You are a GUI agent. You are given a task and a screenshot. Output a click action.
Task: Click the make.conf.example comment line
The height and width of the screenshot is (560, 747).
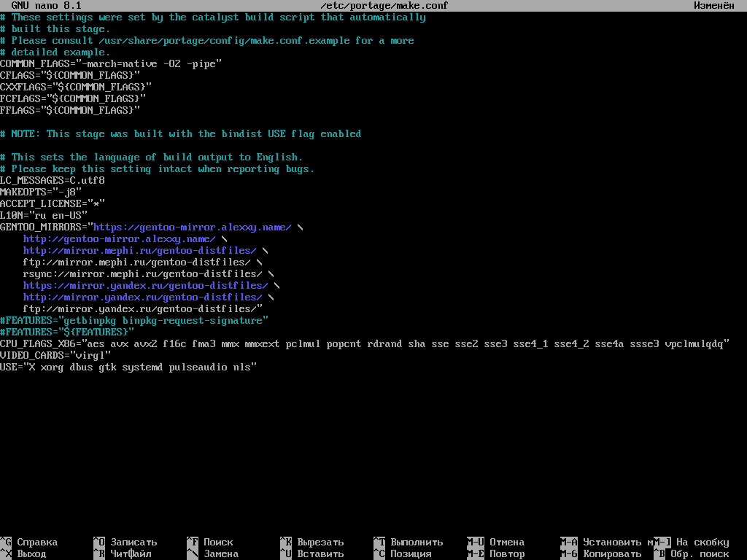point(207,41)
